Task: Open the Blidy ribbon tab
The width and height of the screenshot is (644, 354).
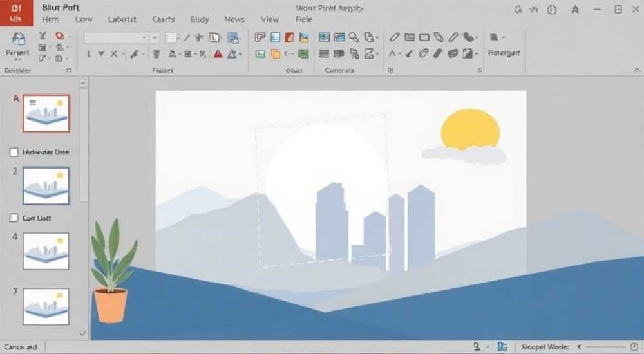Action: (200, 19)
